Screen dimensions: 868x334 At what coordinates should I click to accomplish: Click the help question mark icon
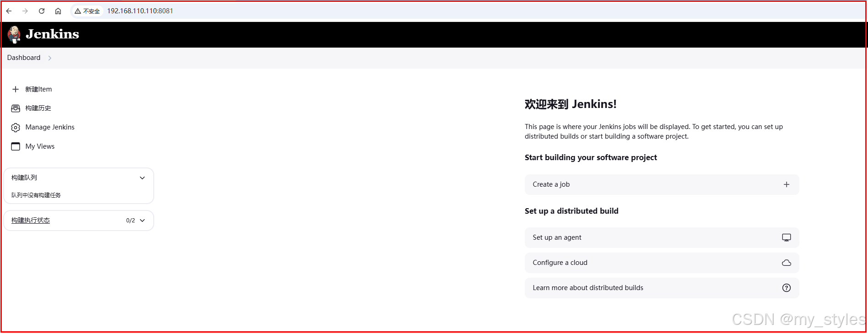coord(786,288)
